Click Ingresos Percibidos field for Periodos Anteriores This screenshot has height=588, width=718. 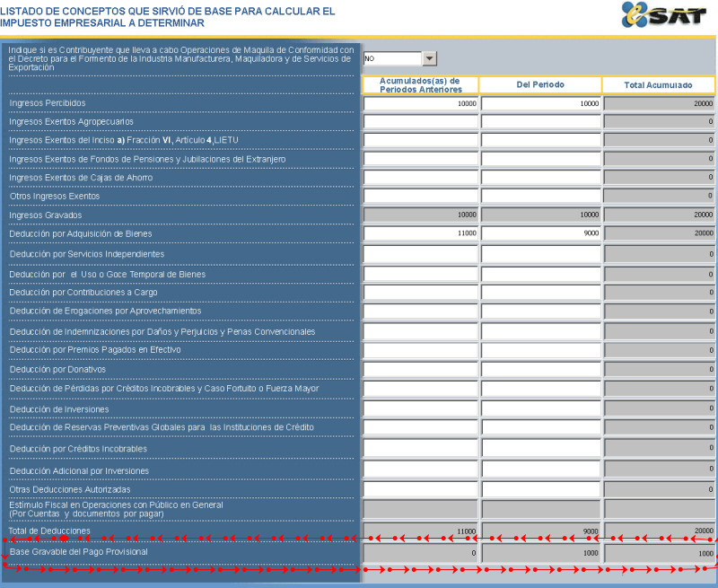point(421,103)
